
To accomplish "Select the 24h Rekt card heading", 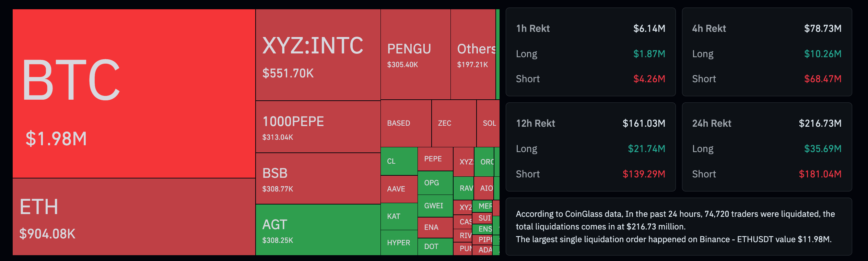I will coord(712,123).
